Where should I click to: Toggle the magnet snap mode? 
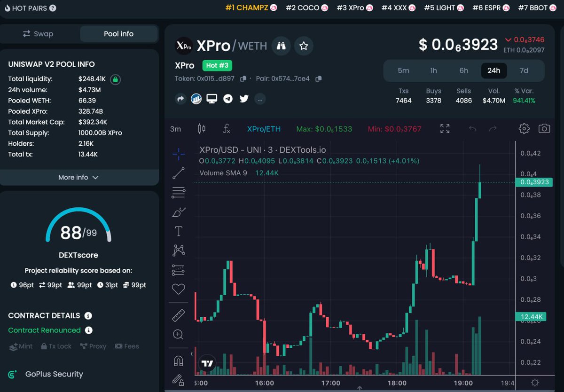pyautogui.click(x=179, y=361)
